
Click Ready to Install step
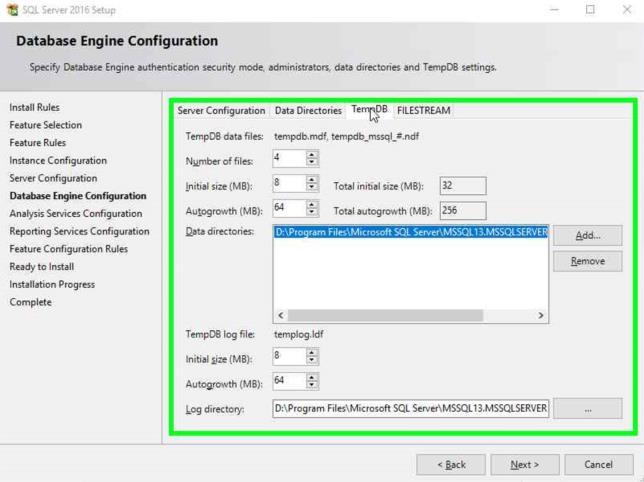pos(42,267)
